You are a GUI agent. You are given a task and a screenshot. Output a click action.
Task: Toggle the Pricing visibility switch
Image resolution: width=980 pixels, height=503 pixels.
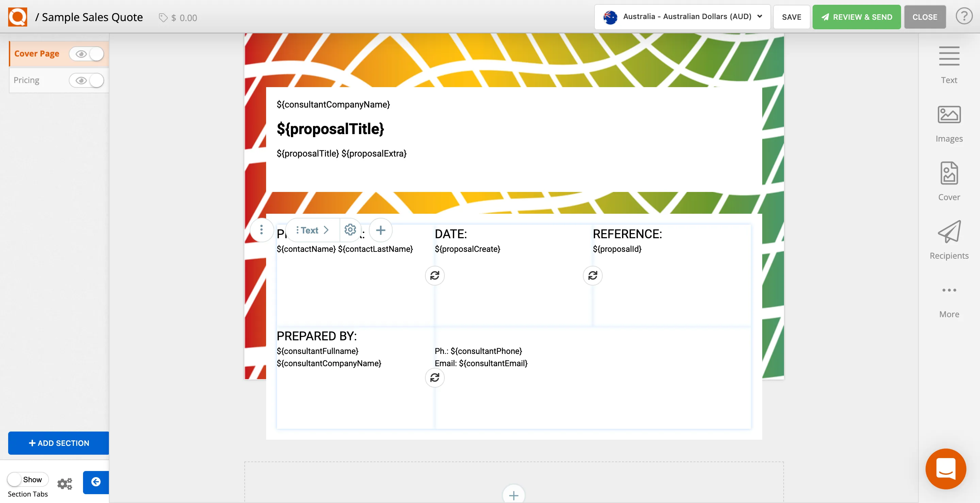(87, 80)
